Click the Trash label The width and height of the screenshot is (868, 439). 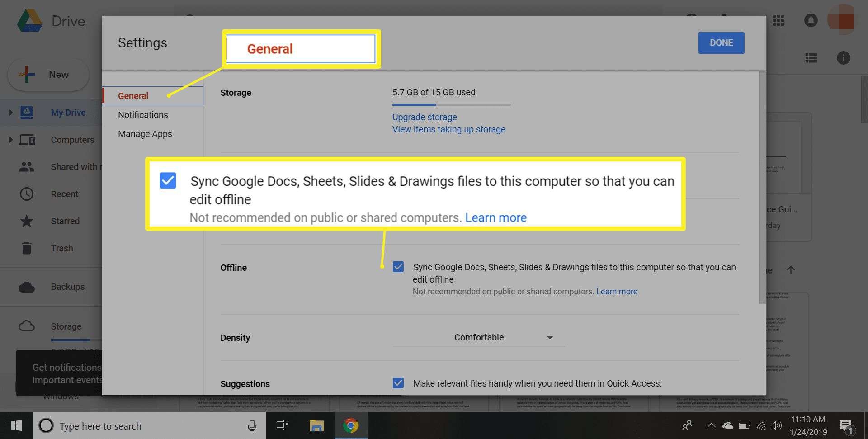click(x=62, y=248)
